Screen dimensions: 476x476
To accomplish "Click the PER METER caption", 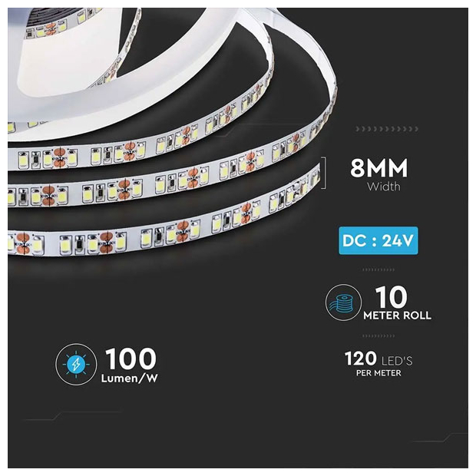I will click(x=378, y=373).
